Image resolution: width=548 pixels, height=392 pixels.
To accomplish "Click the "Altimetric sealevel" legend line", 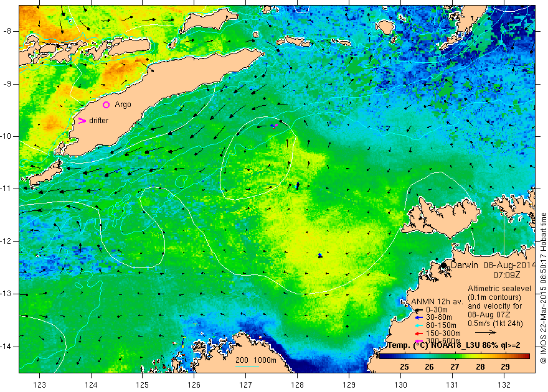I will click(499, 289).
